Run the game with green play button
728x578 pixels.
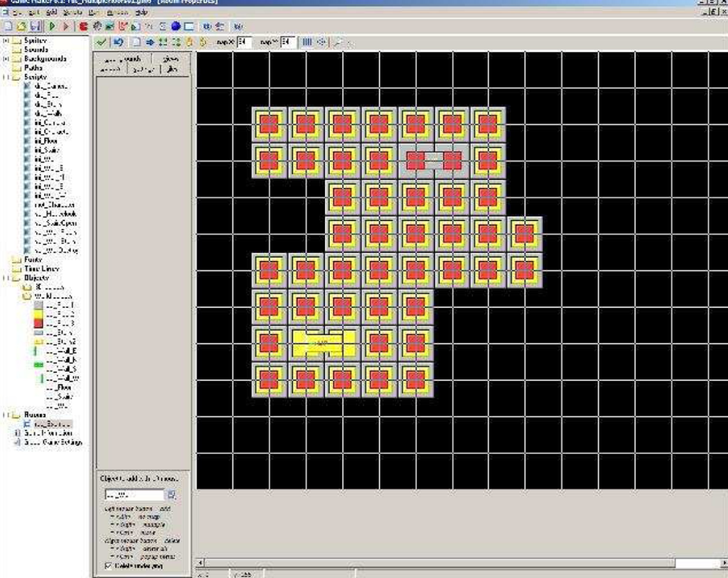point(52,26)
